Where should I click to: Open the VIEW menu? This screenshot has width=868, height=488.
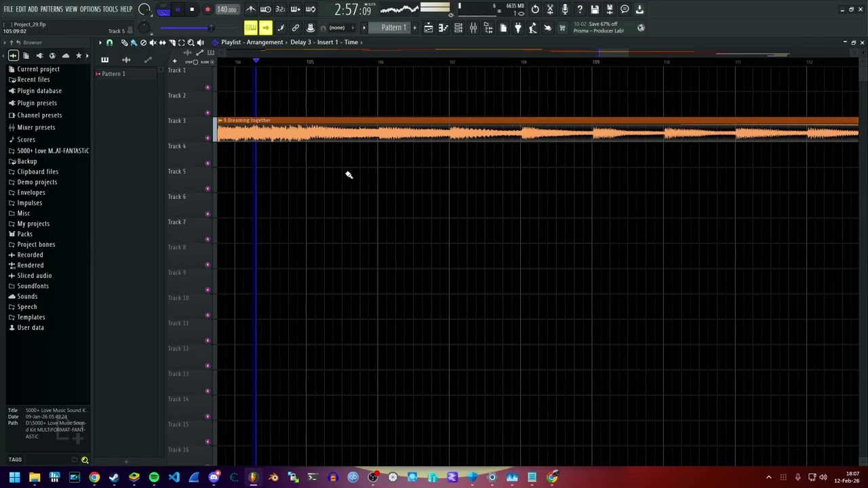point(71,9)
